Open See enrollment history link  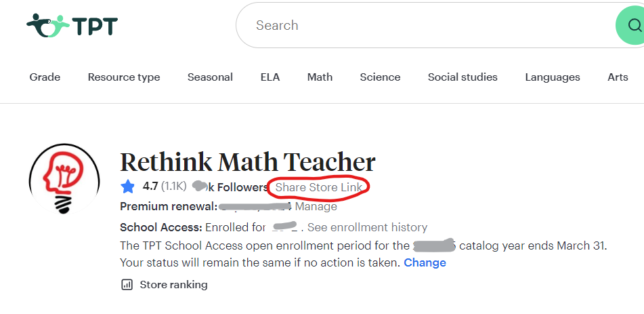tap(367, 227)
